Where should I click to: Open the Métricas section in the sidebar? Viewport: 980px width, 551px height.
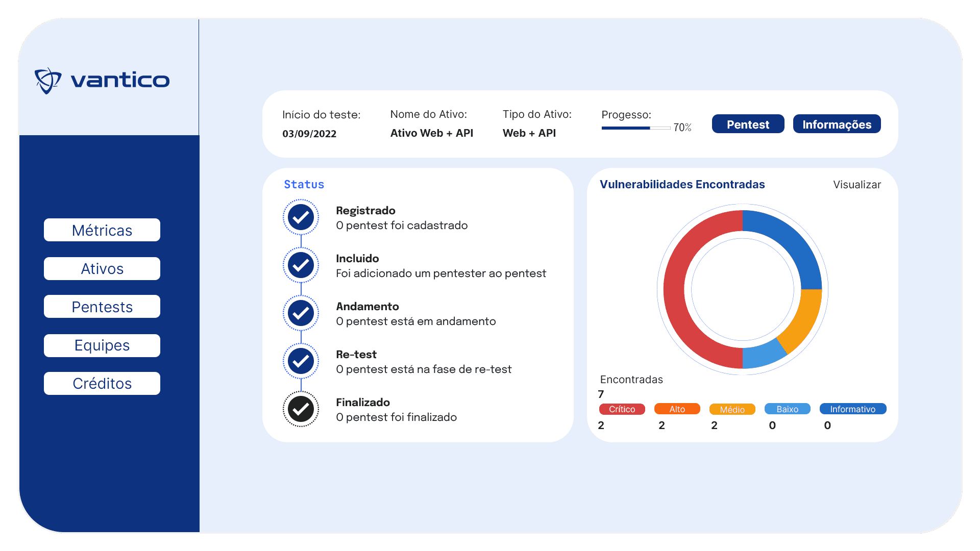pyautogui.click(x=102, y=230)
